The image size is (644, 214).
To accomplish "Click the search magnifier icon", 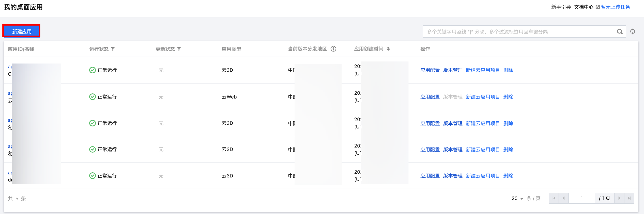I will [x=620, y=31].
